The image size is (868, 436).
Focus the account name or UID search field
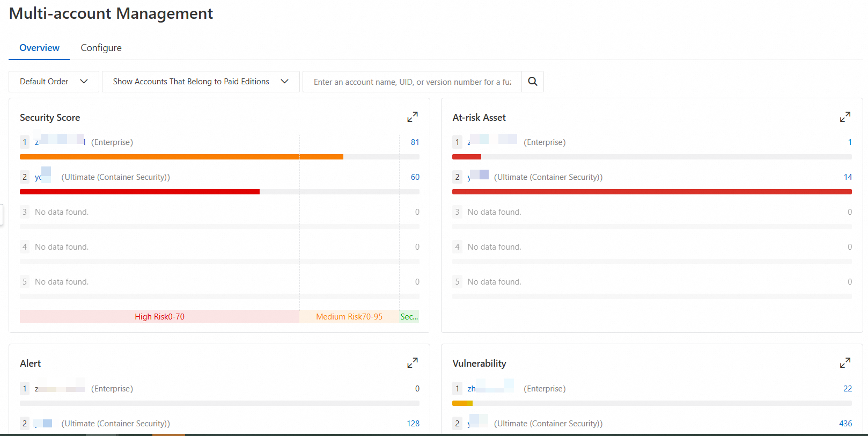click(412, 82)
